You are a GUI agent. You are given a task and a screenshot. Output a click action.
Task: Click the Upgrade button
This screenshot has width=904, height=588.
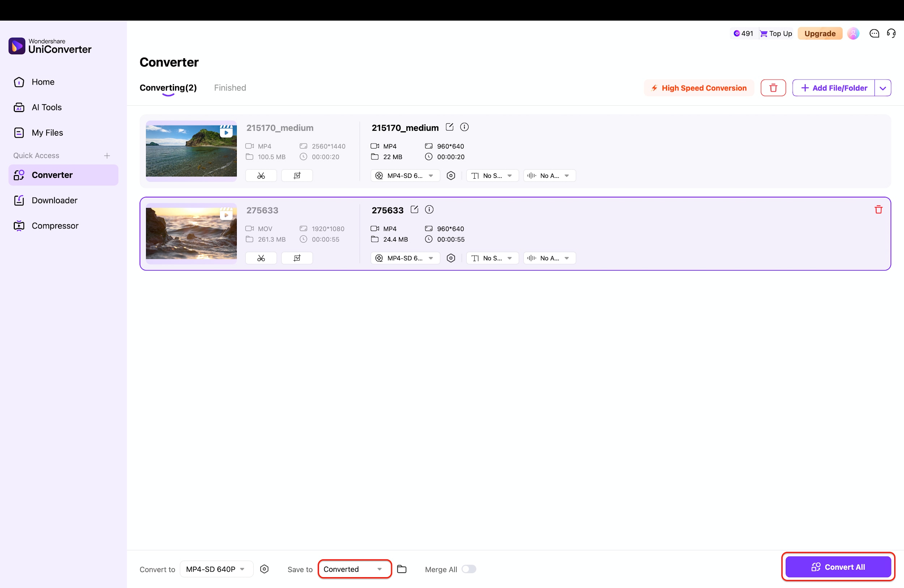point(820,33)
